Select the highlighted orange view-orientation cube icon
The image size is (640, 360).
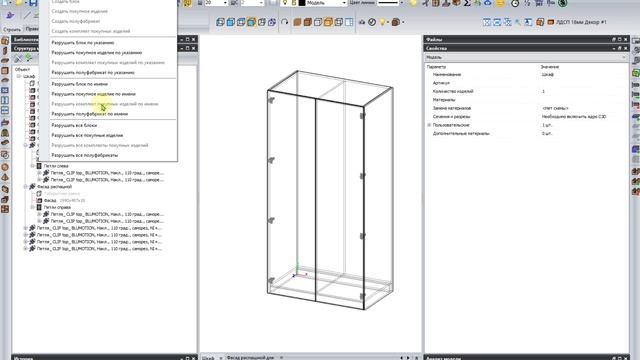(x=251, y=22)
